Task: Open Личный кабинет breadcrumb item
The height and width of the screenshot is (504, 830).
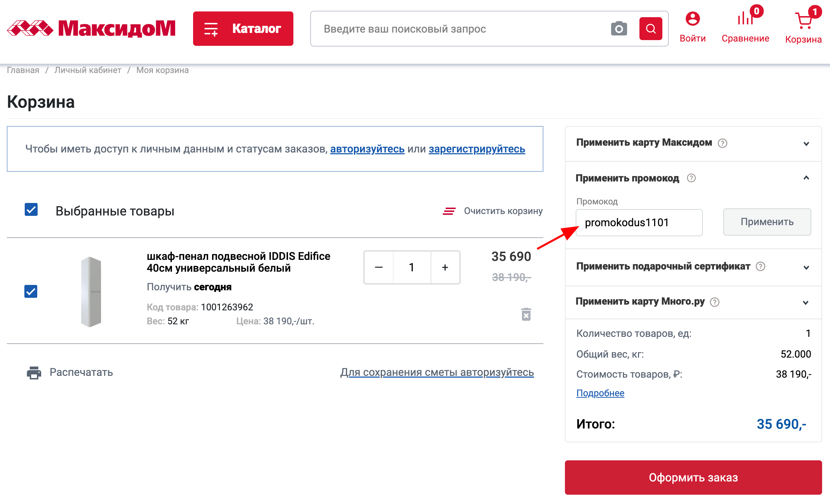Action: [x=88, y=70]
